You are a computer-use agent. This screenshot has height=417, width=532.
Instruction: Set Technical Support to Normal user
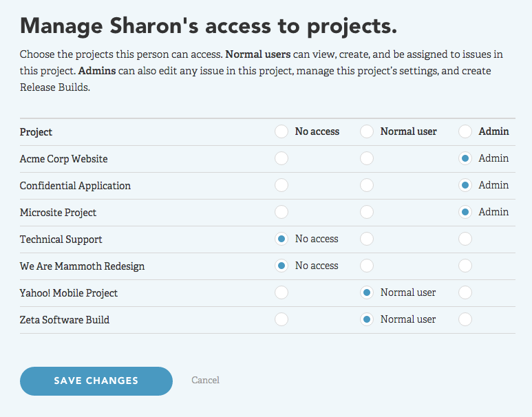(367, 239)
